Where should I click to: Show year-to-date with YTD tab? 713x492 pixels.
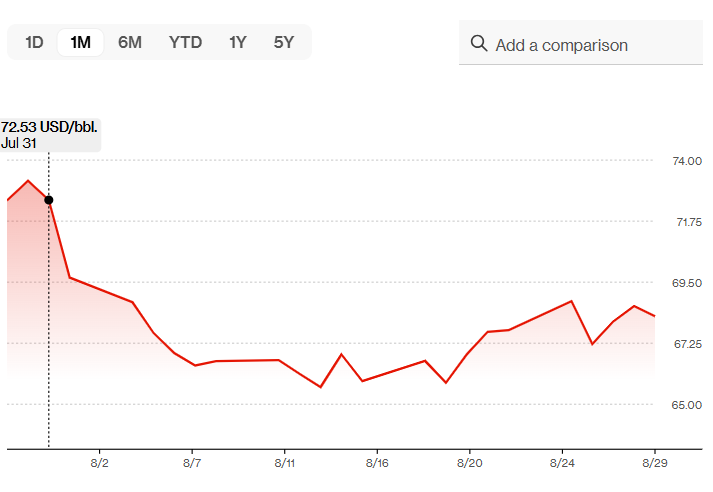pos(185,42)
